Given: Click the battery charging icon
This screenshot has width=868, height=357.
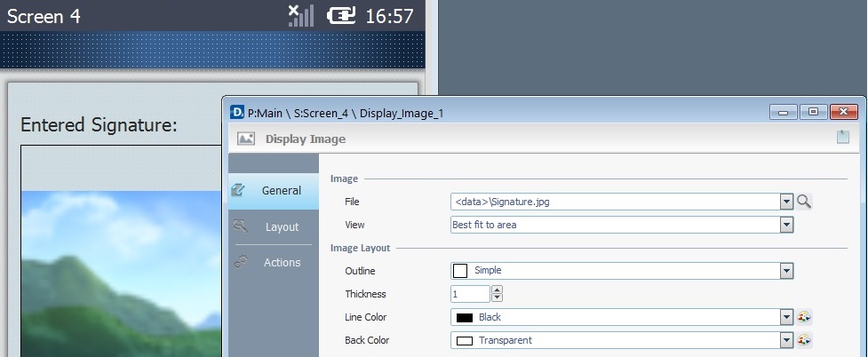Looking at the screenshot, I should click(x=341, y=15).
